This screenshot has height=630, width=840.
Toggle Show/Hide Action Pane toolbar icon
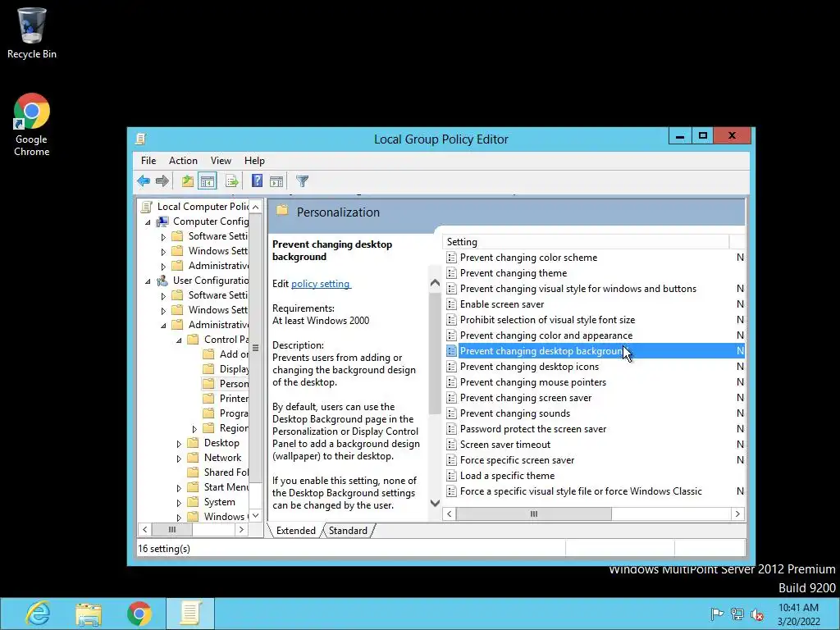tap(276, 181)
